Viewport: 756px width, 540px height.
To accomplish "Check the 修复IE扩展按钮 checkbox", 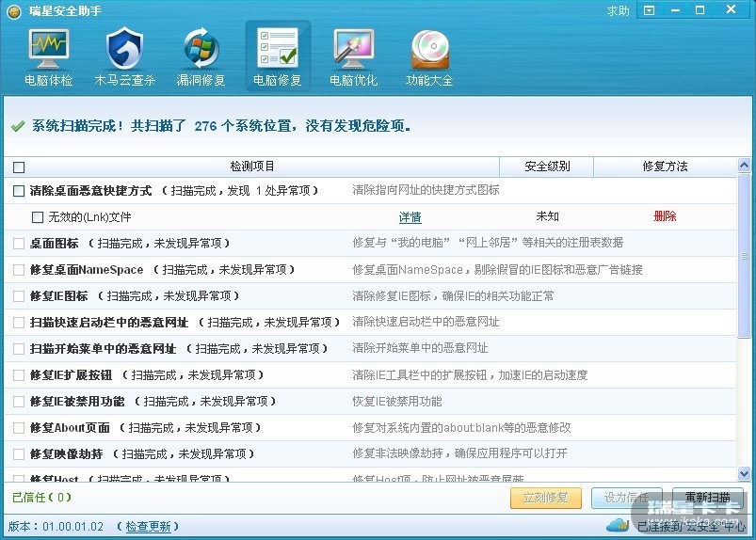I will click(19, 374).
